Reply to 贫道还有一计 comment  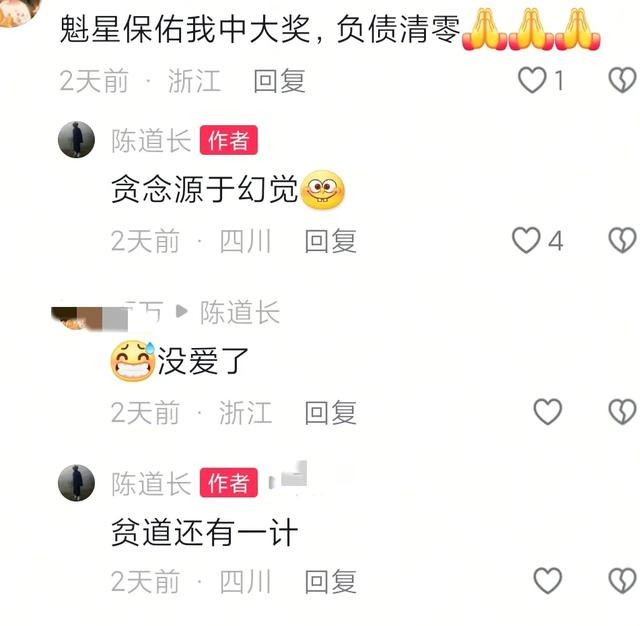[x=331, y=581]
